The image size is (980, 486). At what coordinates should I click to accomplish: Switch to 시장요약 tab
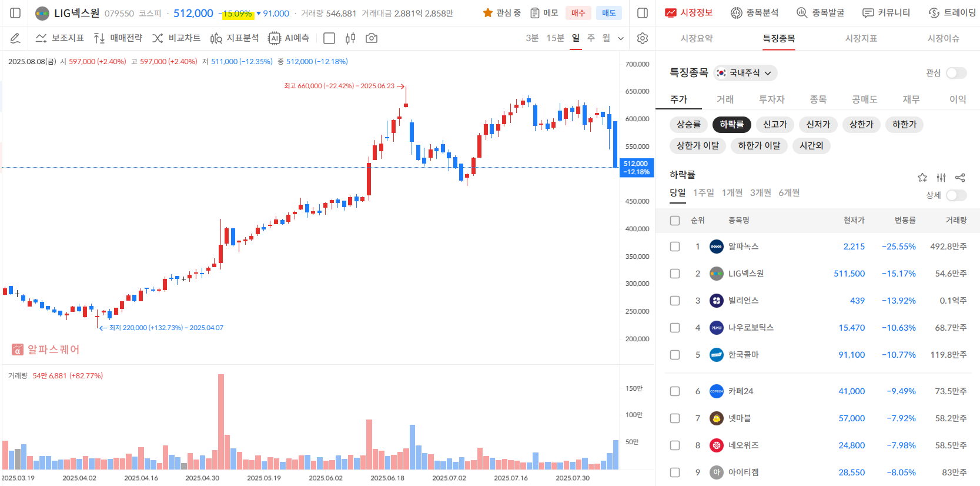pos(697,38)
